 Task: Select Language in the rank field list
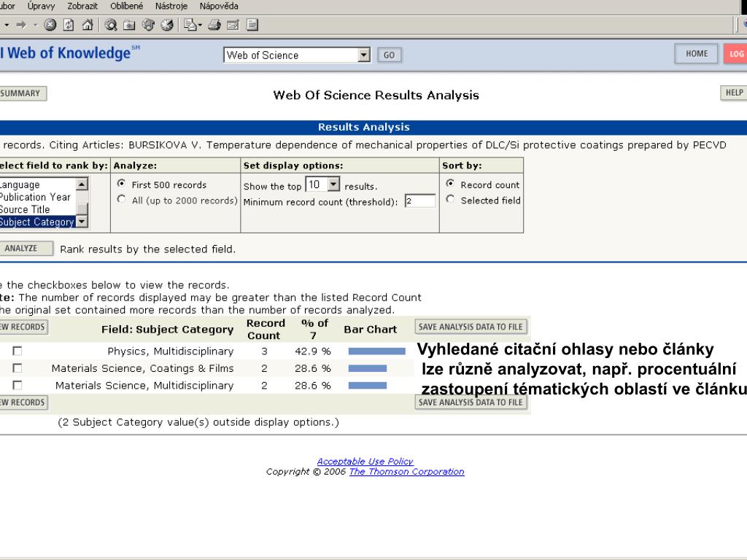pos(38,184)
